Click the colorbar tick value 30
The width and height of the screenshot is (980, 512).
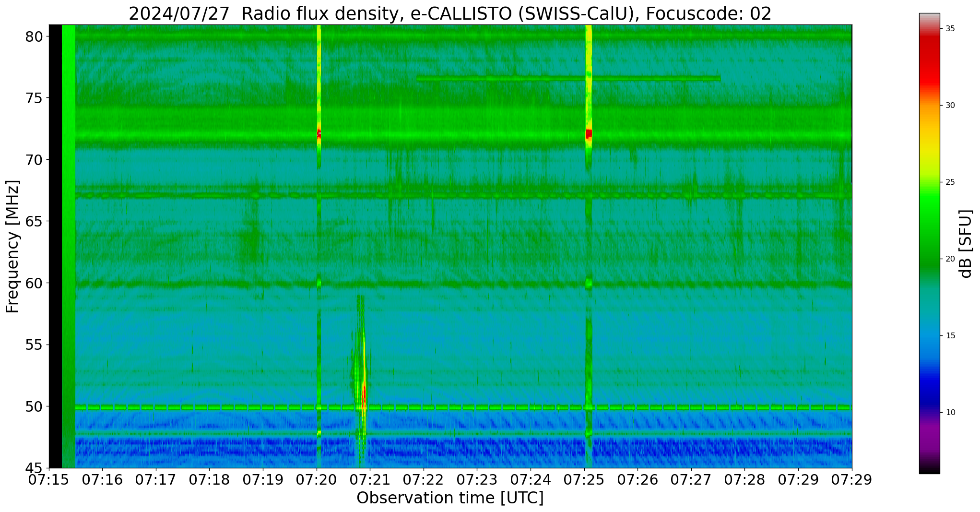(x=950, y=105)
